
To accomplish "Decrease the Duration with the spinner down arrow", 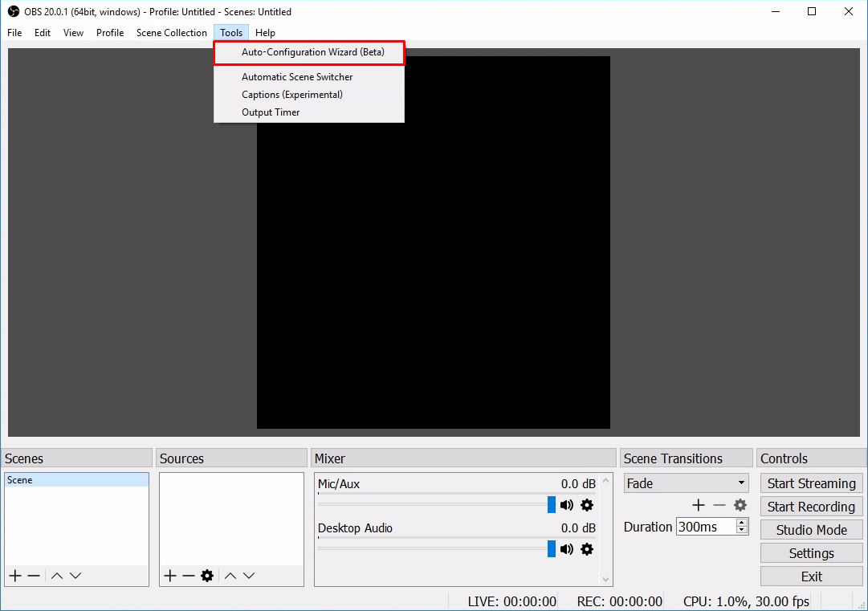I will 742,530.
